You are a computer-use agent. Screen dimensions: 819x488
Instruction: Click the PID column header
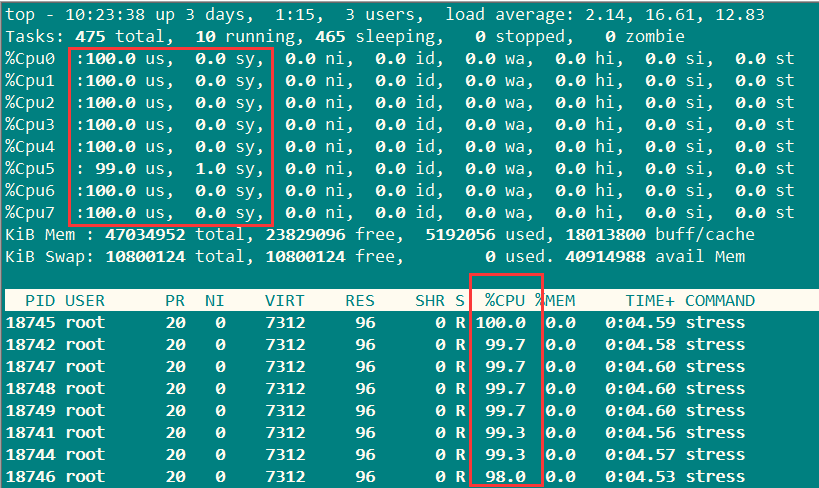coord(40,300)
